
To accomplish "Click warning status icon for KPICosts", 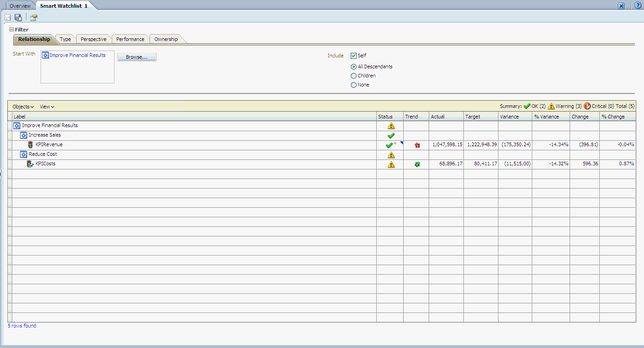I will [x=391, y=164].
